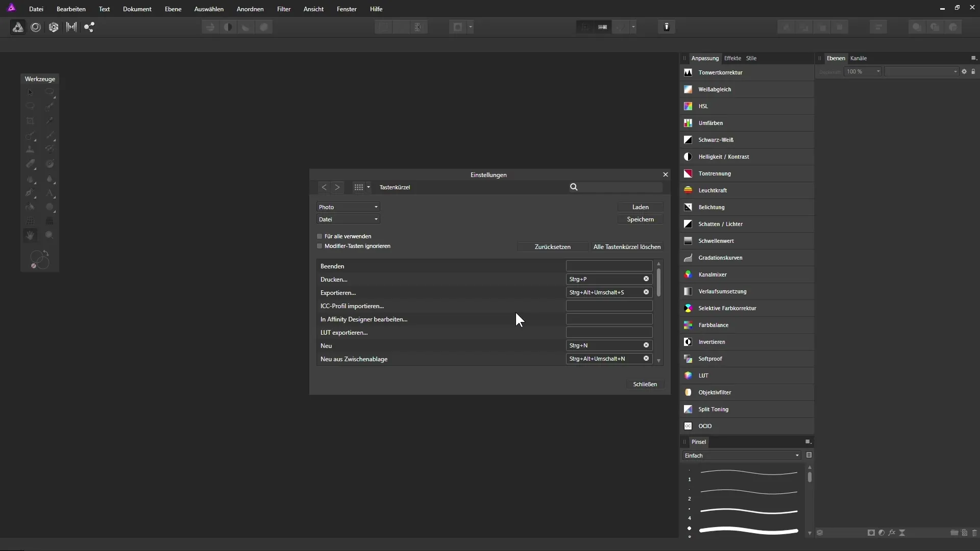Open the layer blend mode dropdown
The width and height of the screenshot is (980, 551).
coord(922,71)
